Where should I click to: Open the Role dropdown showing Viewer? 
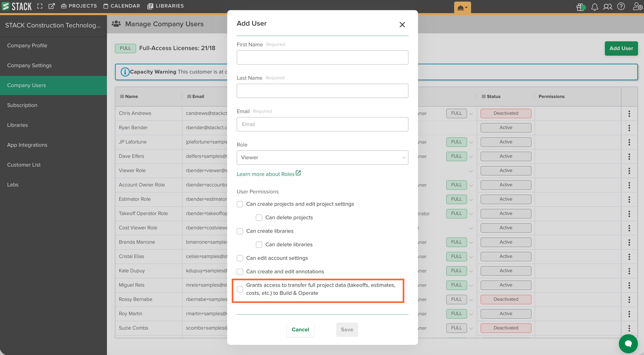pyautogui.click(x=322, y=157)
